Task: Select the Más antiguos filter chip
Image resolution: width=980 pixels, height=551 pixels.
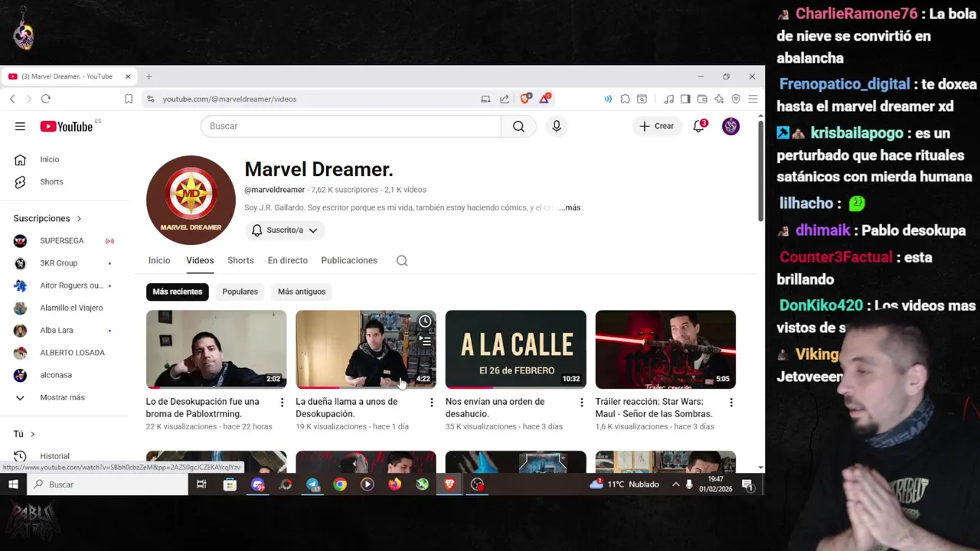Action: [302, 292]
